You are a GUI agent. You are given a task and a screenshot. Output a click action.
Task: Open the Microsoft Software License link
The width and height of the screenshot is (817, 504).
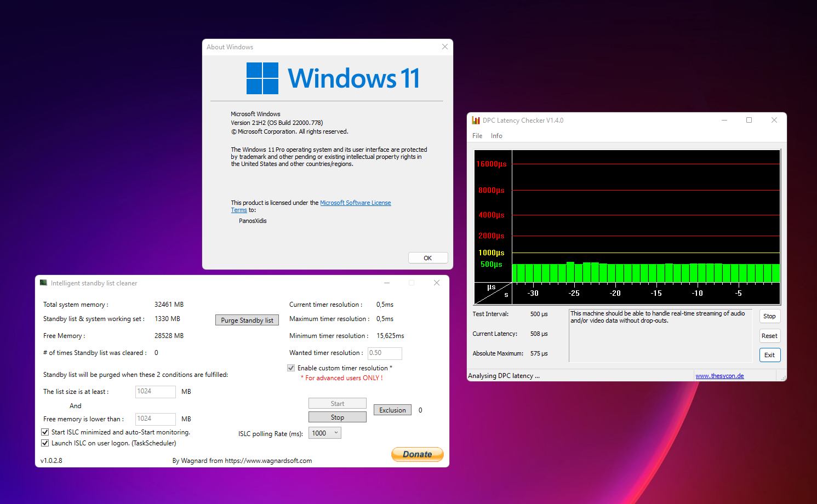coord(356,203)
